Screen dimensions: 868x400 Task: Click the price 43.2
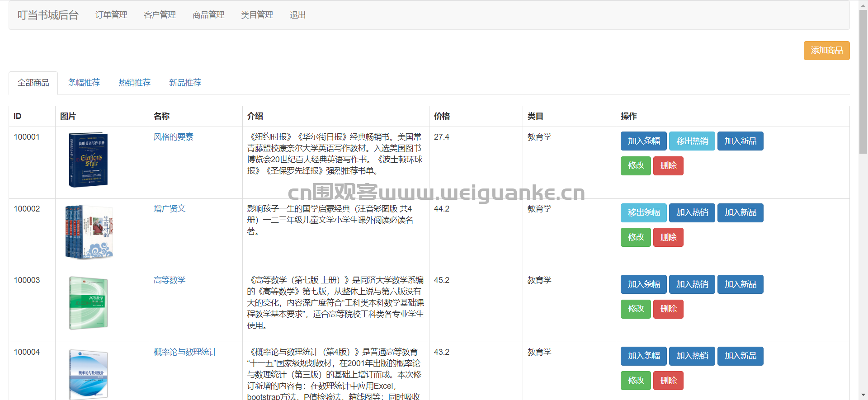point(442,352)
